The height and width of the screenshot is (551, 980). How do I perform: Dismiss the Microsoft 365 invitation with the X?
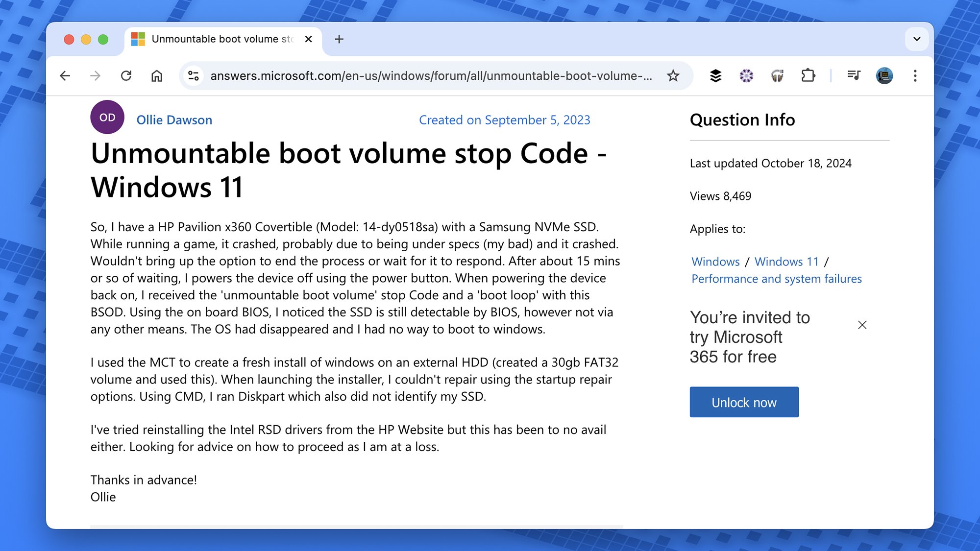coord(862,325)
